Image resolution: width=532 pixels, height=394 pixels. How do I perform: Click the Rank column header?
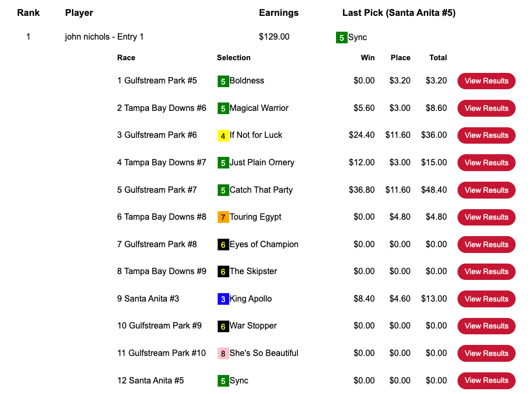click(x=28, y=13)
